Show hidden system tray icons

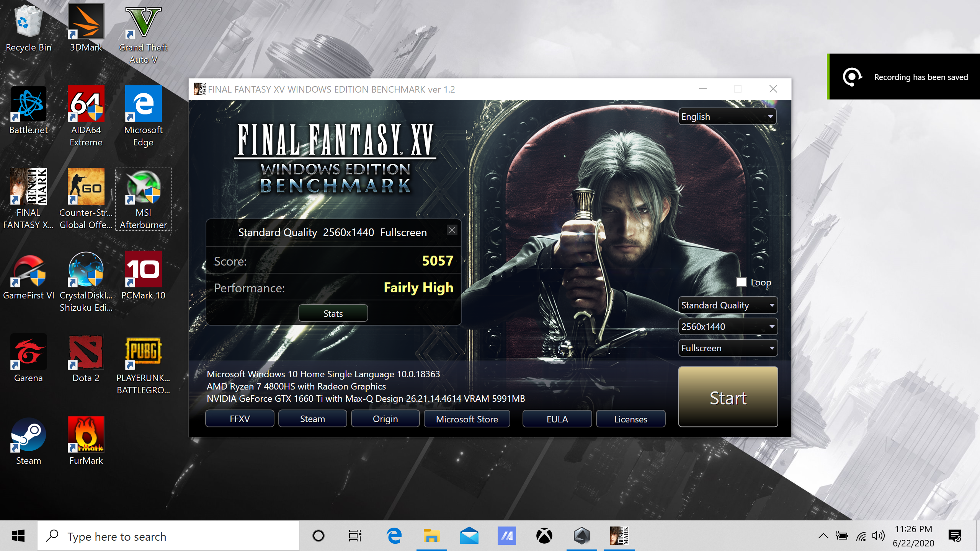(x=823, y=536)
